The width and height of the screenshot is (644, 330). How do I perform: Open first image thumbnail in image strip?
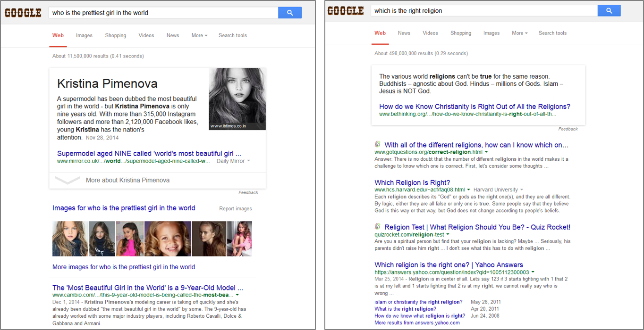pyautogui.click(x=70, y=239)
